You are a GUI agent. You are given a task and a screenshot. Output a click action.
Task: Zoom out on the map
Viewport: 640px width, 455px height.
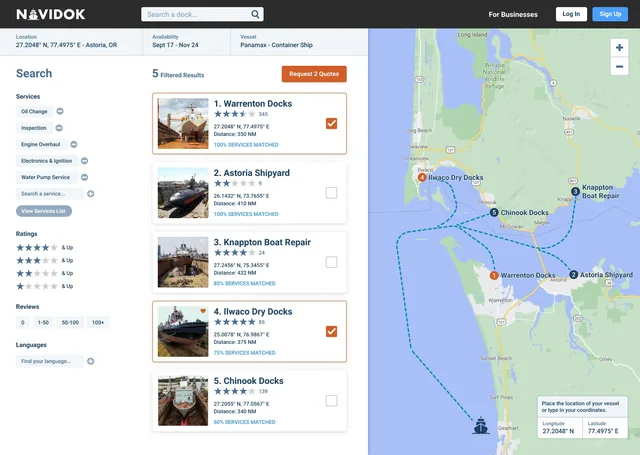(x=619, y=66)
